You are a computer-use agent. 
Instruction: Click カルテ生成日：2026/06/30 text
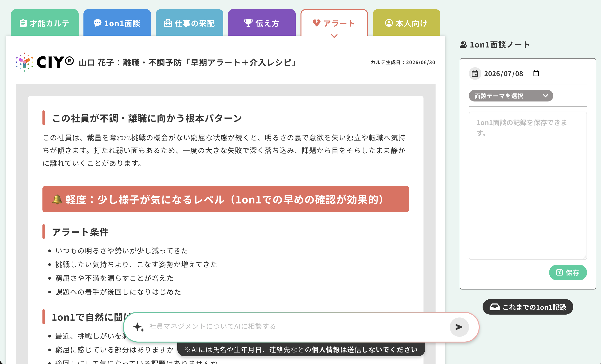tap(403, 62)
